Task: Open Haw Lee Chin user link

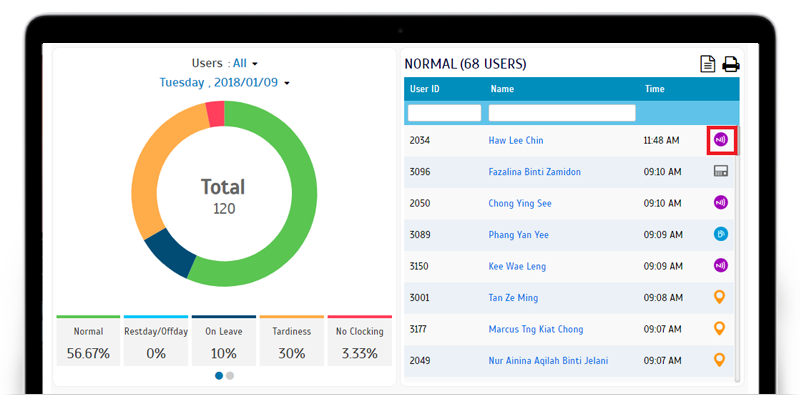Action: tap(516, 140)
